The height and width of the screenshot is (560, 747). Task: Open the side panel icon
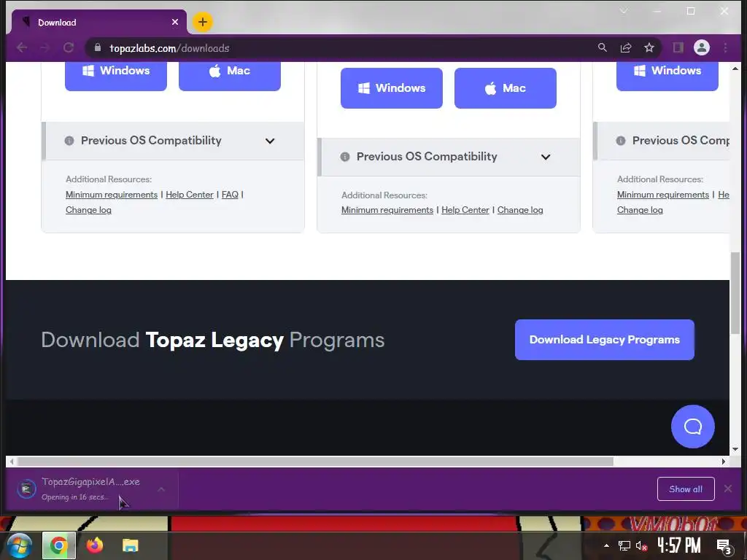coord(678,47)
